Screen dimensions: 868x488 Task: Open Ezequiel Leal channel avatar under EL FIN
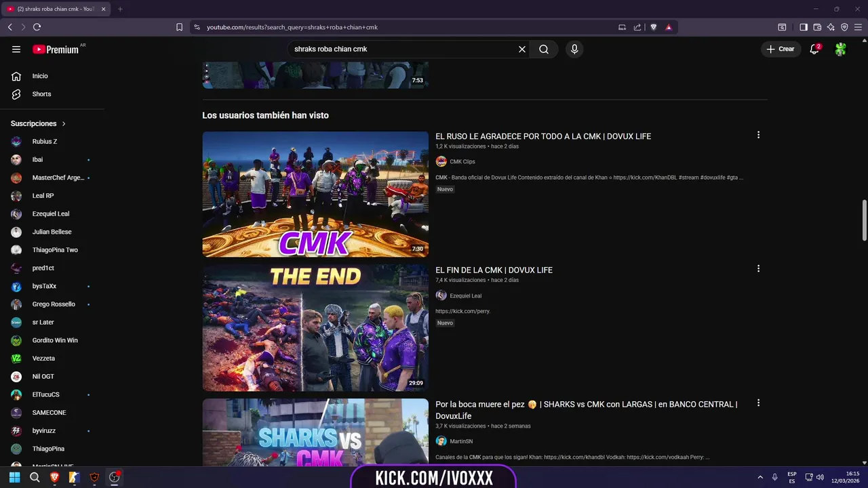[x=441, y=296]
